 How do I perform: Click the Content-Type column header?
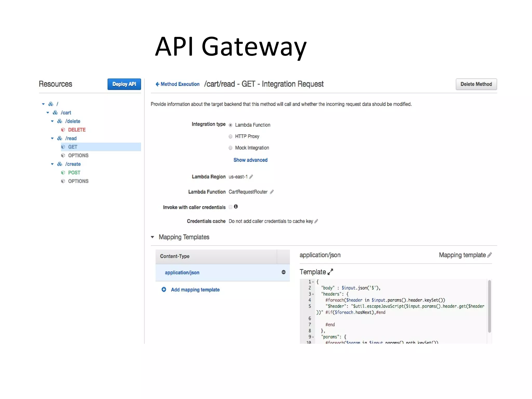click(216, 256)
